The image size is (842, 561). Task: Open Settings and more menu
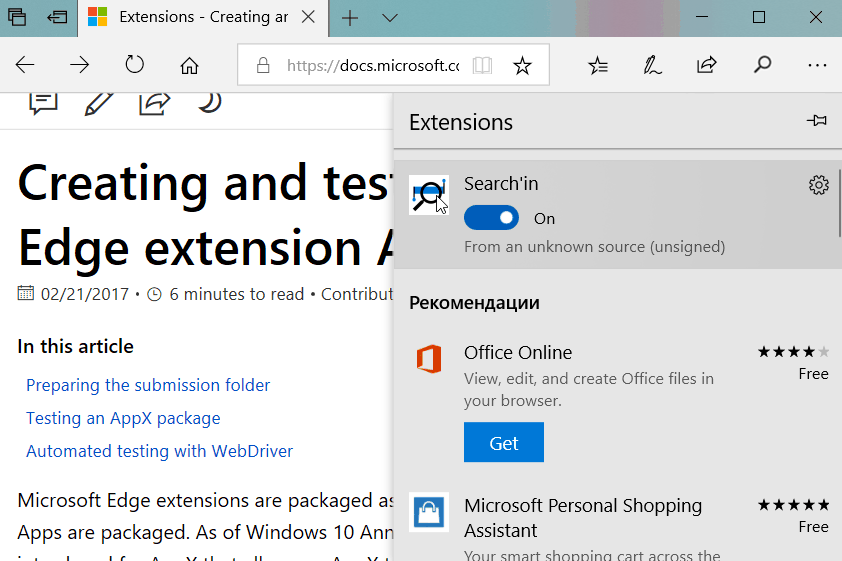(x=817, y=65)
